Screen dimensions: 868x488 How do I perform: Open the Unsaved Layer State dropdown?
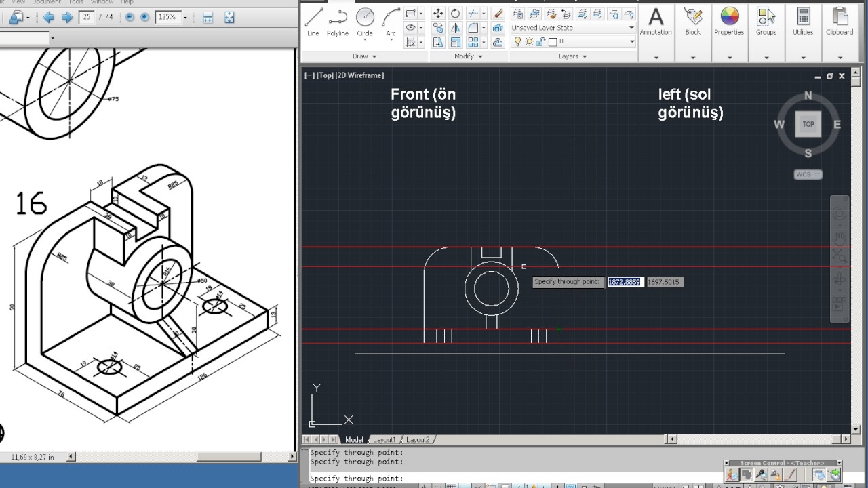pyautogui.click(x=573, y=28)
